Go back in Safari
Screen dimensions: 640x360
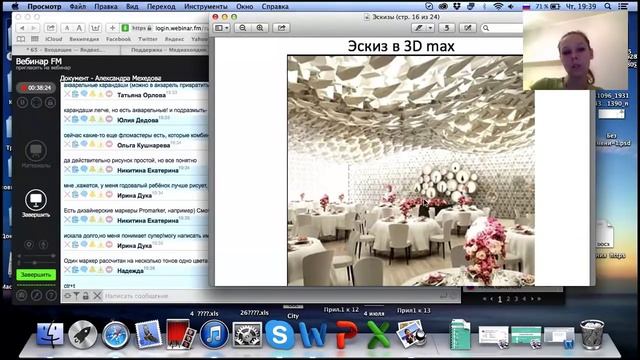click(22, 28)
